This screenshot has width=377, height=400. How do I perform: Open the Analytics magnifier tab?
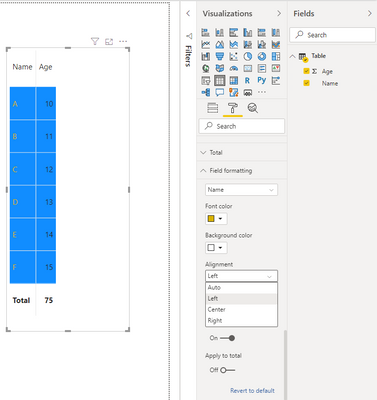[x=253, y=108]
